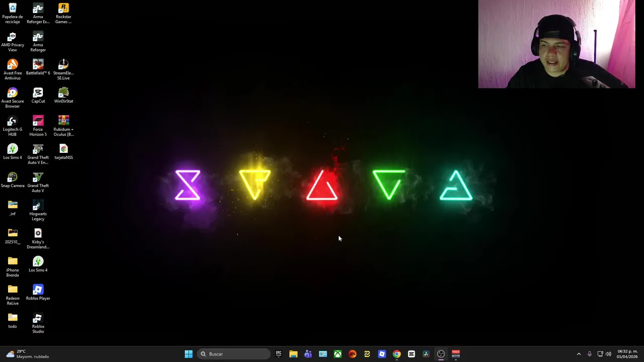Screen dimensions: 644x362
Task: Select the Hogwarts Legacy shortcut
Action: pyautogui.click(x=38, y=210)
